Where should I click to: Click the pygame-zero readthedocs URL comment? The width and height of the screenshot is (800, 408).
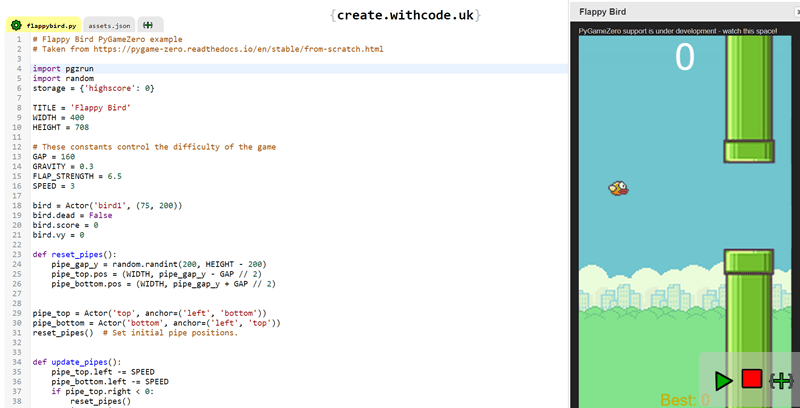click(208, 49)
